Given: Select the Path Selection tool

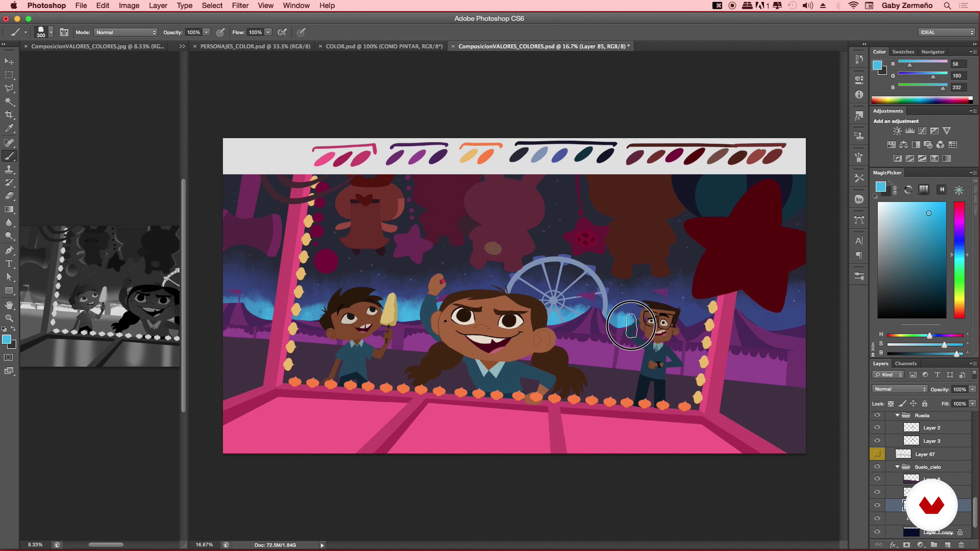Looking at the screenshot, I should coord(9,277).
